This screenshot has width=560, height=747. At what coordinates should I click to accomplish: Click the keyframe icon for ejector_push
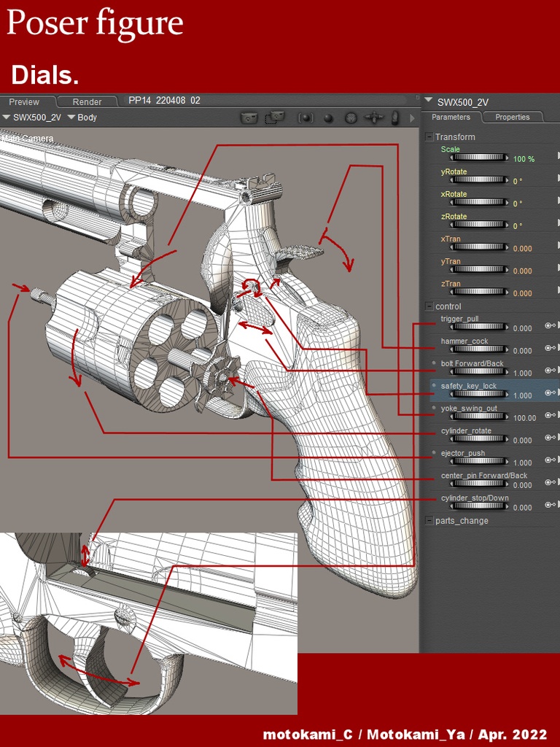click(x=550, y=460)
